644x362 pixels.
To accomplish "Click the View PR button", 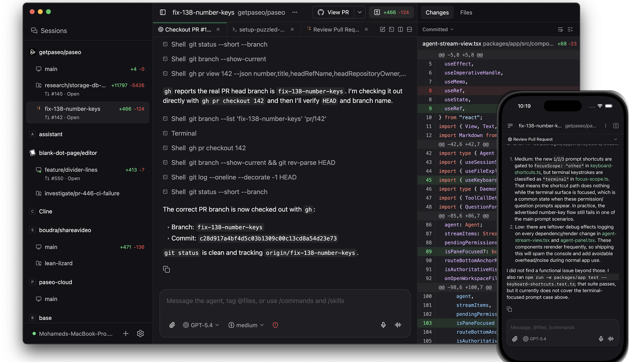I will (x=333, y=12).
